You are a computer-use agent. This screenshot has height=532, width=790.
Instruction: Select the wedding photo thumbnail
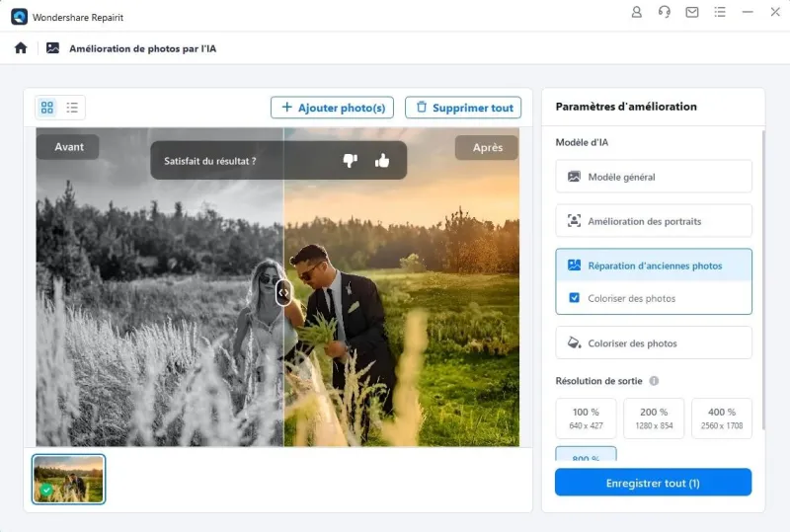click(68, 479)
